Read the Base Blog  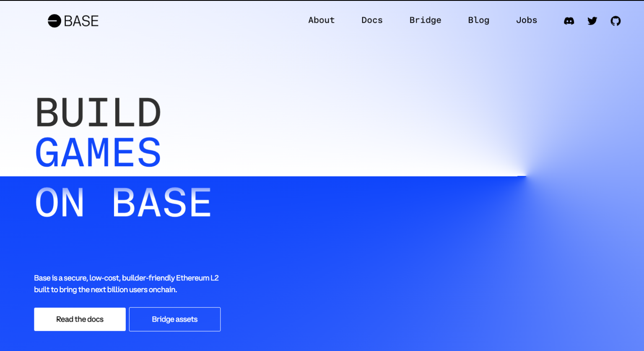pos(478,20)
